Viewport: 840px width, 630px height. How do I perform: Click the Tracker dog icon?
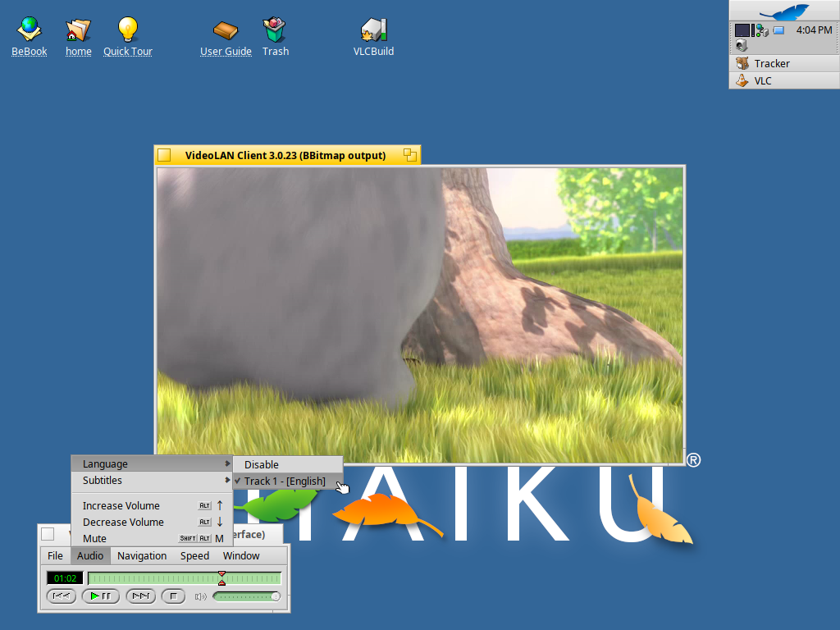point(742,63)
